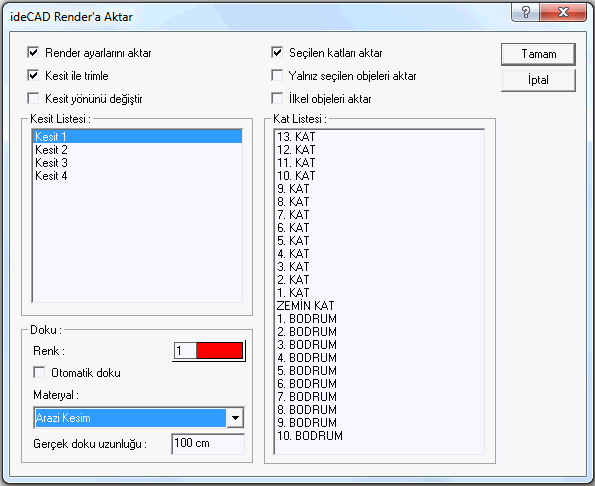Enable Otomatik doku checkbox
This screenshot has width=595, height=486.
coord(39,372)
